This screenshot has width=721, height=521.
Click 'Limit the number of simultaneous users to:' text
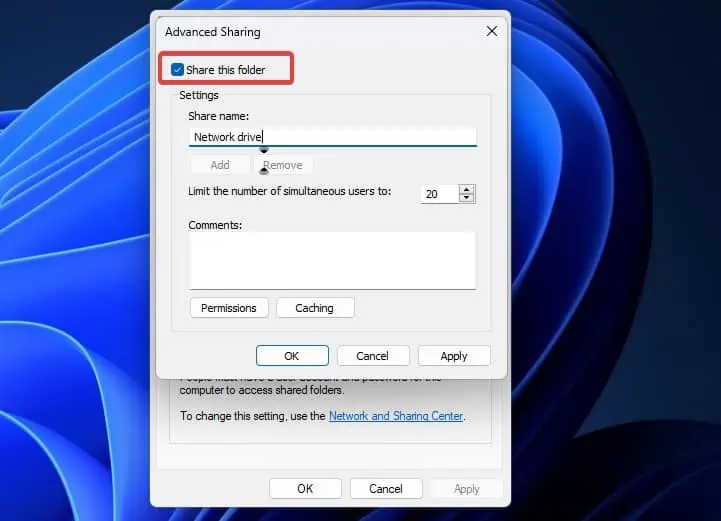(290, 191)
